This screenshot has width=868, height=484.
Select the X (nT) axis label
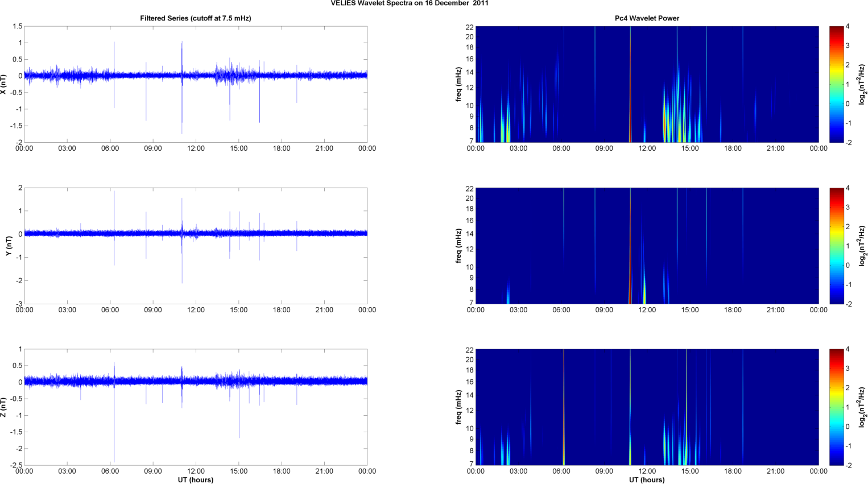point(4,84)
